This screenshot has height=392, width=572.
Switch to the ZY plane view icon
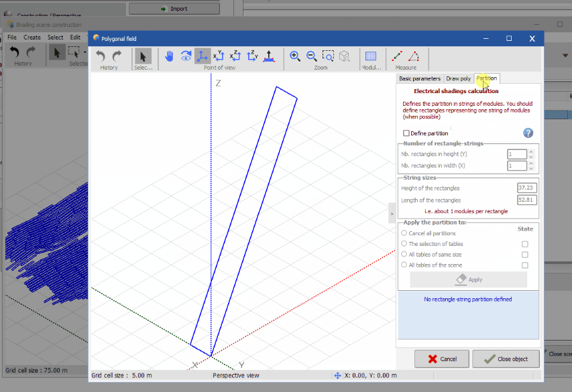pos(252,56)
